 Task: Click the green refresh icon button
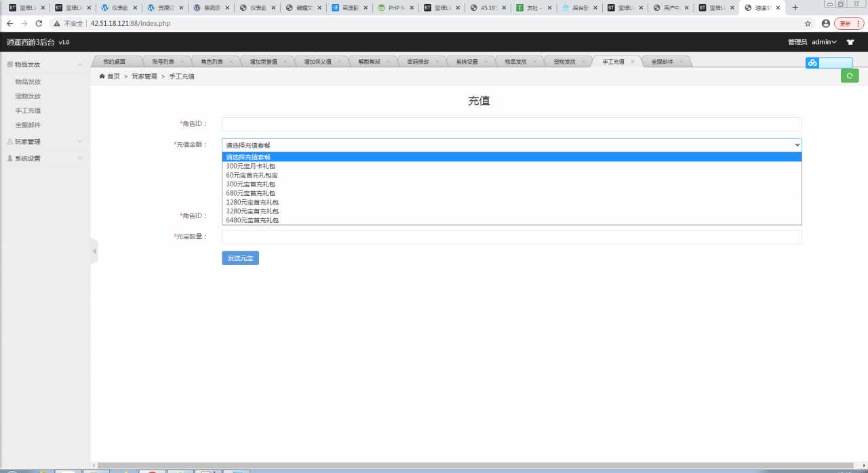tap(849, 76)
